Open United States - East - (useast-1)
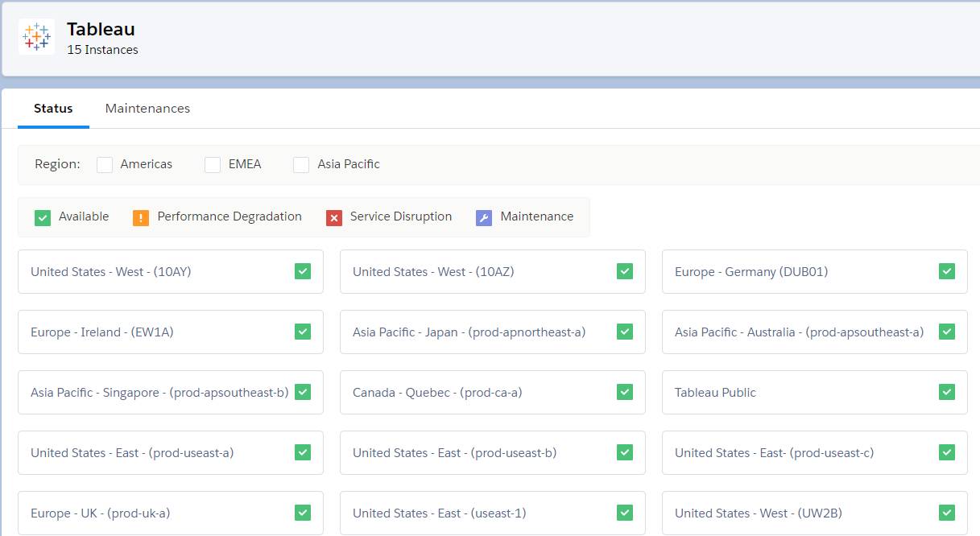The height and width of the screenshot is (536, 980). [x=493, y=513]
